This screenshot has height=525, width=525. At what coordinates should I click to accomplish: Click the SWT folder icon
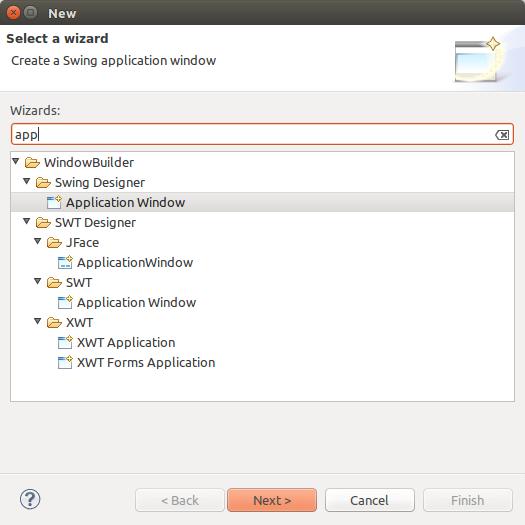[x=54, y=283]
